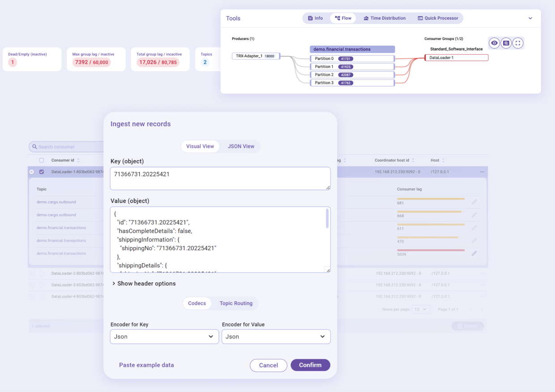Screen dimensions: 555x392
Task: Expand the DataLoader-2 consumer row chevron
Action: (x=31, y=273)
